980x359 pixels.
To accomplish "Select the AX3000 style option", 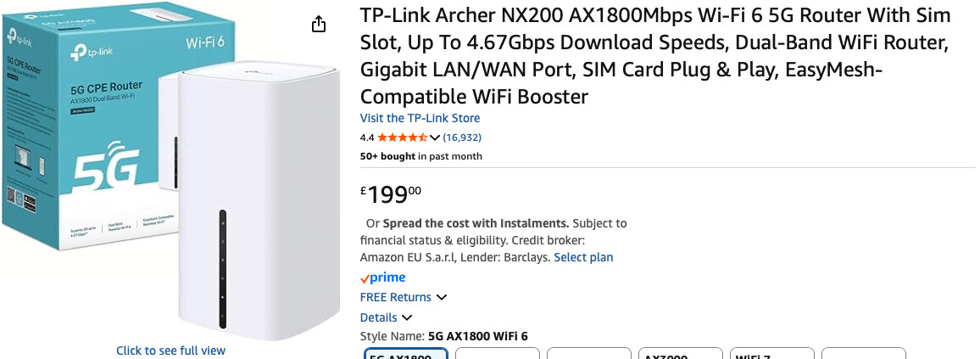I will (680, 354).
